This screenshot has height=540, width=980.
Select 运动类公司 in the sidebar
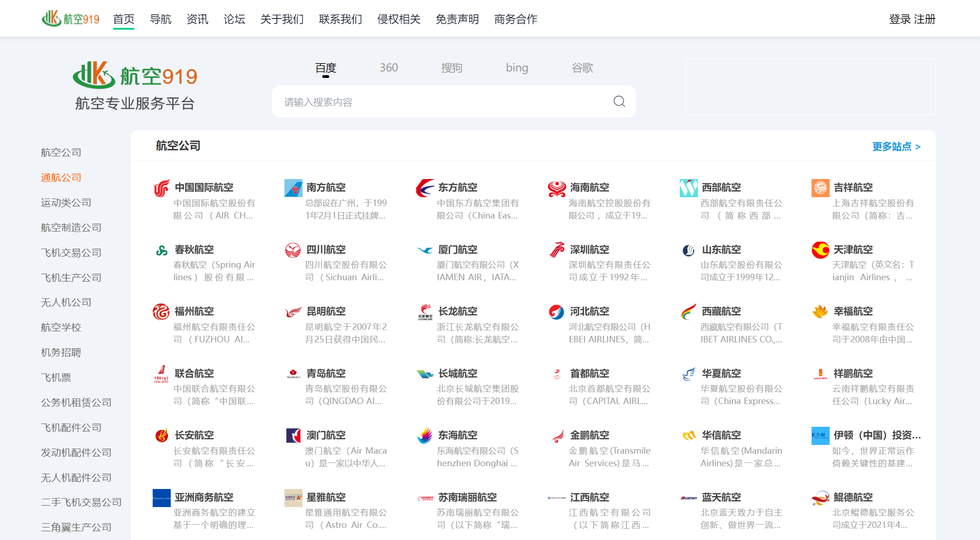(66, 203)
